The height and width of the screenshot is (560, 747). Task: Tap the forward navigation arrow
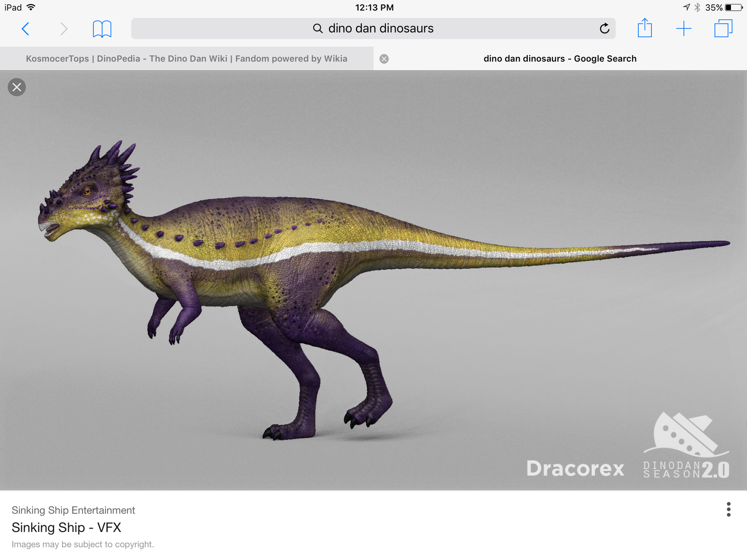point(64,29)
